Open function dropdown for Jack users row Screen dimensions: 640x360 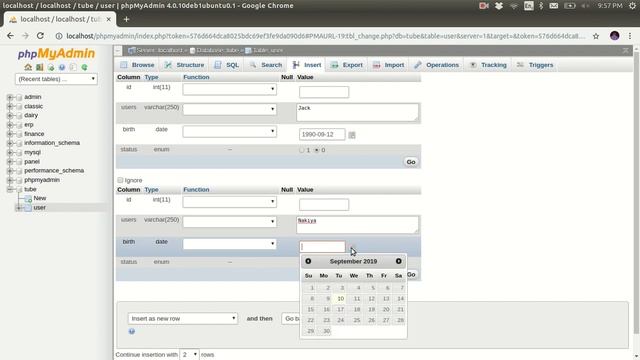pos(229,109)
